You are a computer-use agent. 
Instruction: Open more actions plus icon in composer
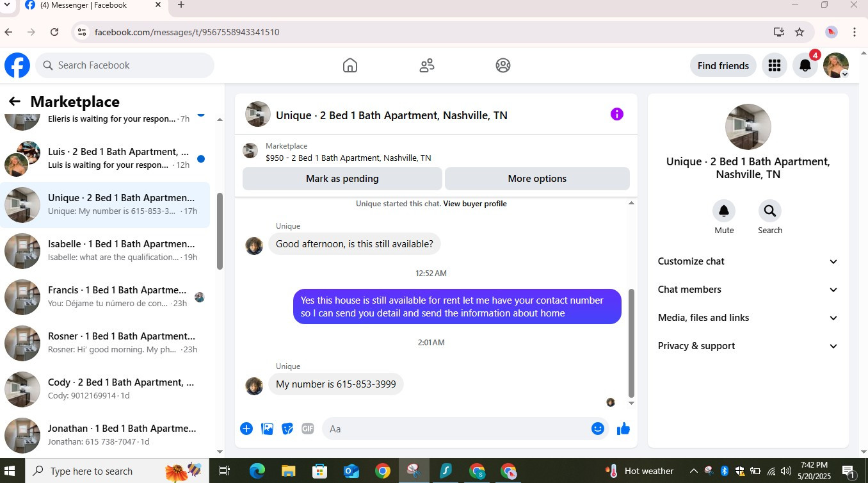(x=246, y=429)
